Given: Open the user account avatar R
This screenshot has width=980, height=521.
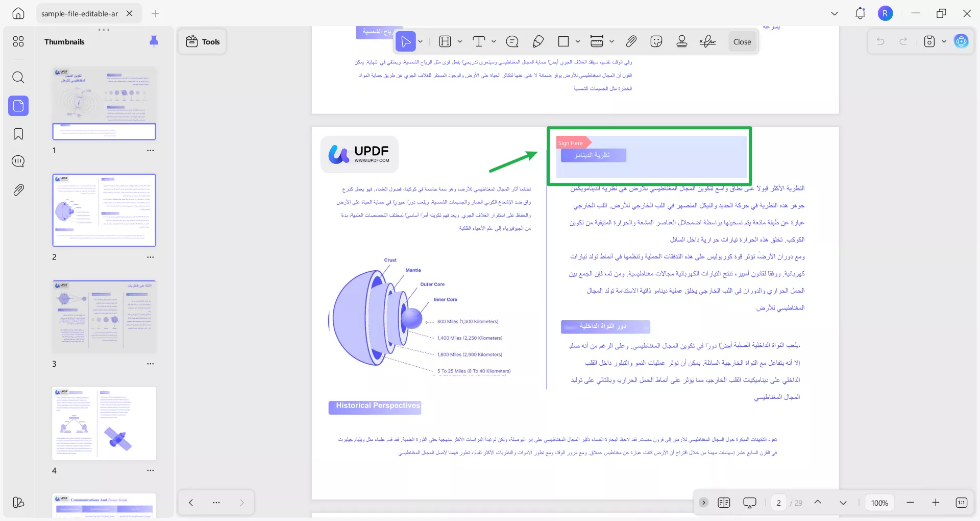Looking at the screenshot, I should (x=885, y=13).
